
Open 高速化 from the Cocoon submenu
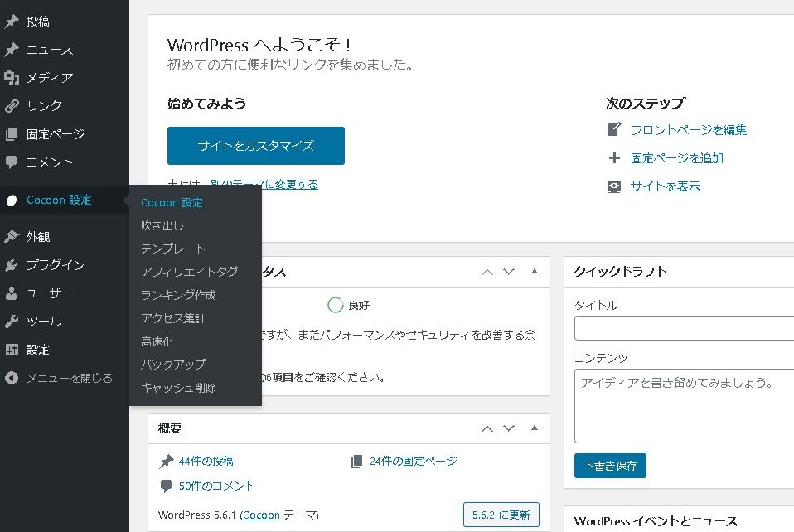click(157, 341)
